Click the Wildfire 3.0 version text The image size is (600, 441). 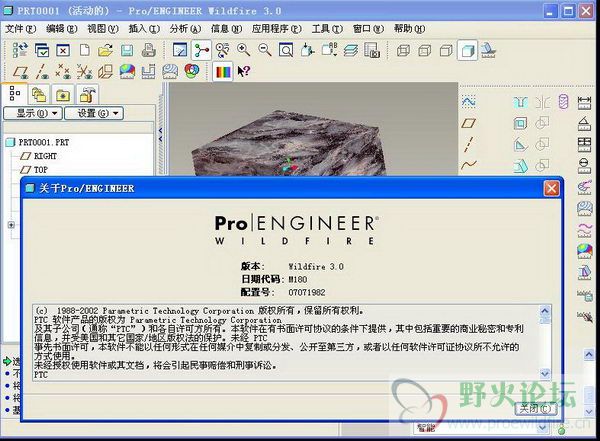[x=316, y=266]
